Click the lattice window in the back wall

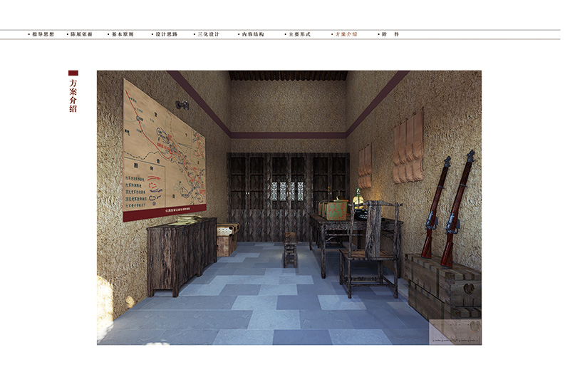click(x=287, y=191)
